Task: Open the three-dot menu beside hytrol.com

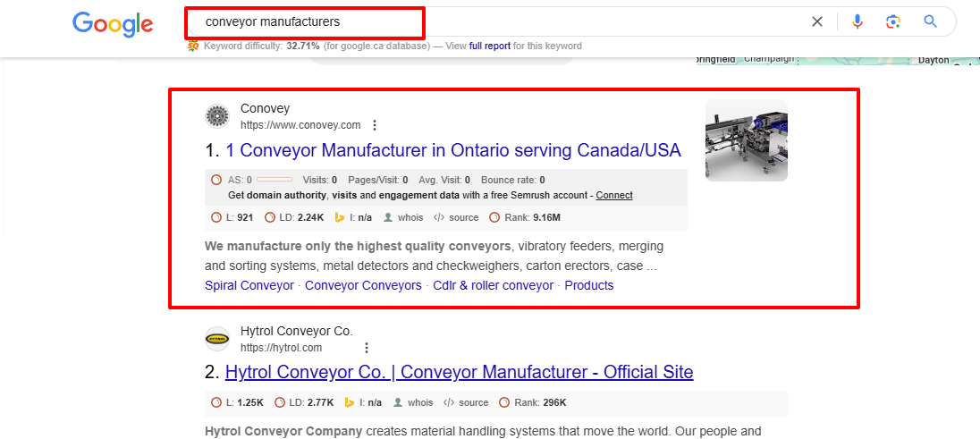Action: tap(366, 348)
